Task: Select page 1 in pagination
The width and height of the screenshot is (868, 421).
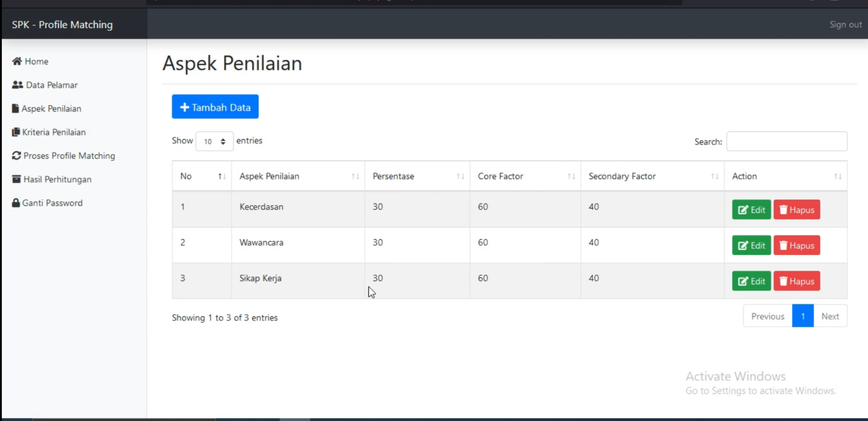Action: (x=803, y=316)
